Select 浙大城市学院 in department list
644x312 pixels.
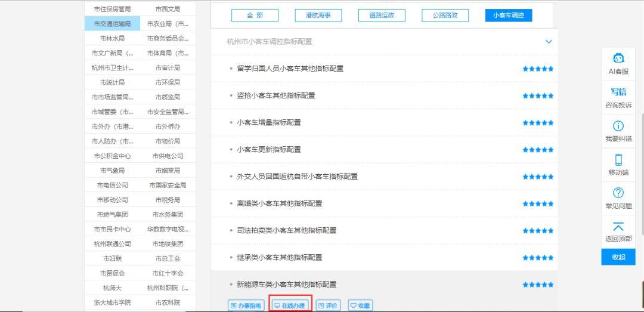(112, 302)
